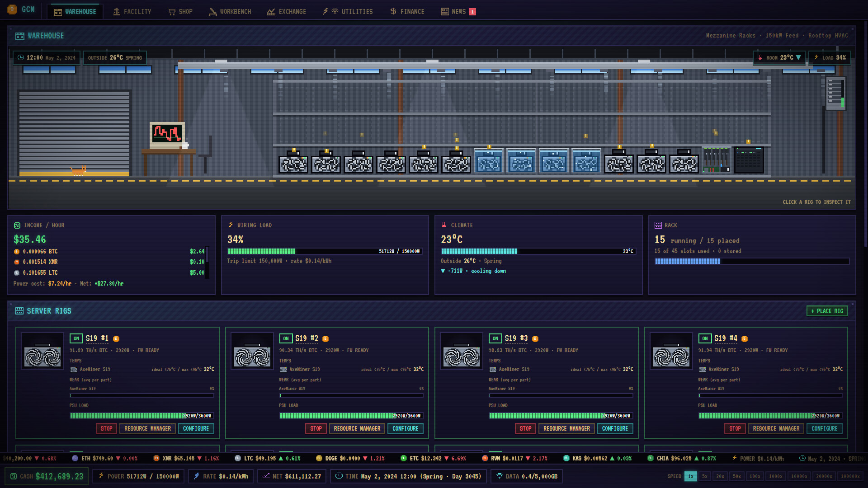
Task: Click the Income / Hour panel icon
Action: point(17,225)
